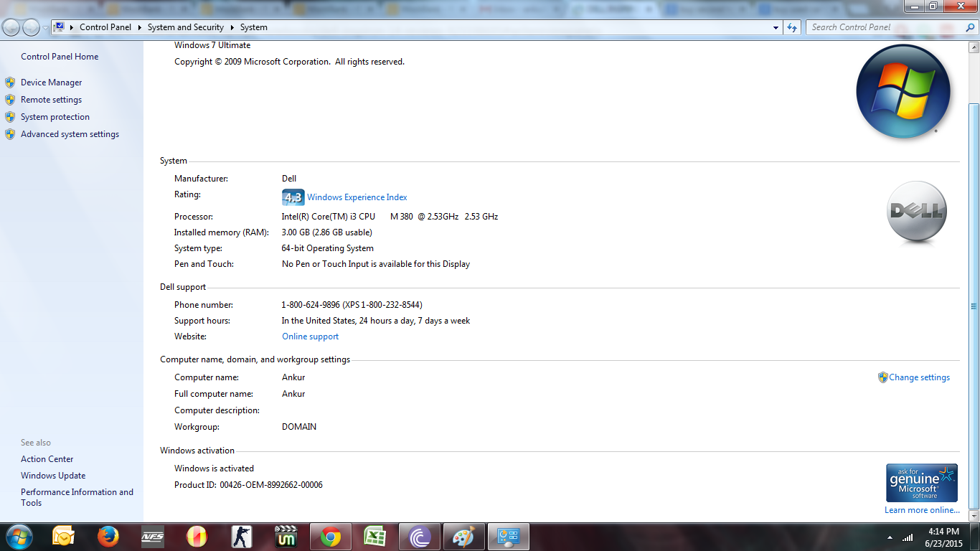Image resolution: width=980 pixels, height=551 pixels.
Task: Go to Control Panel Home
Action: [60, 57]
